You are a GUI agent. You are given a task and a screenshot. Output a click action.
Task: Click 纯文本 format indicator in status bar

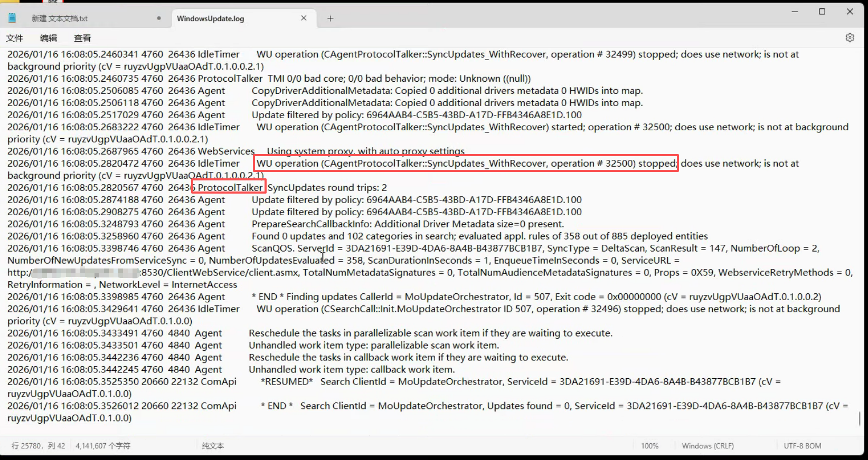point(213,446)
